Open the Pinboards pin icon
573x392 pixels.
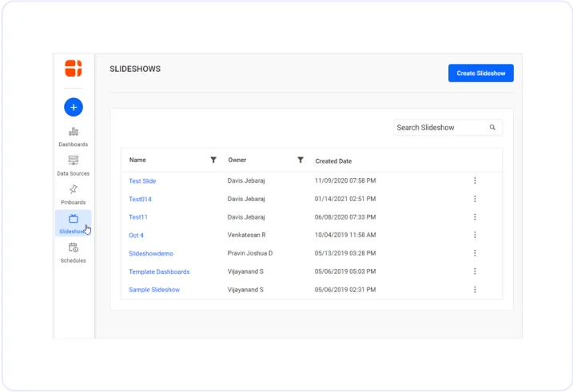pyautogui.click(x=74, y=189)
